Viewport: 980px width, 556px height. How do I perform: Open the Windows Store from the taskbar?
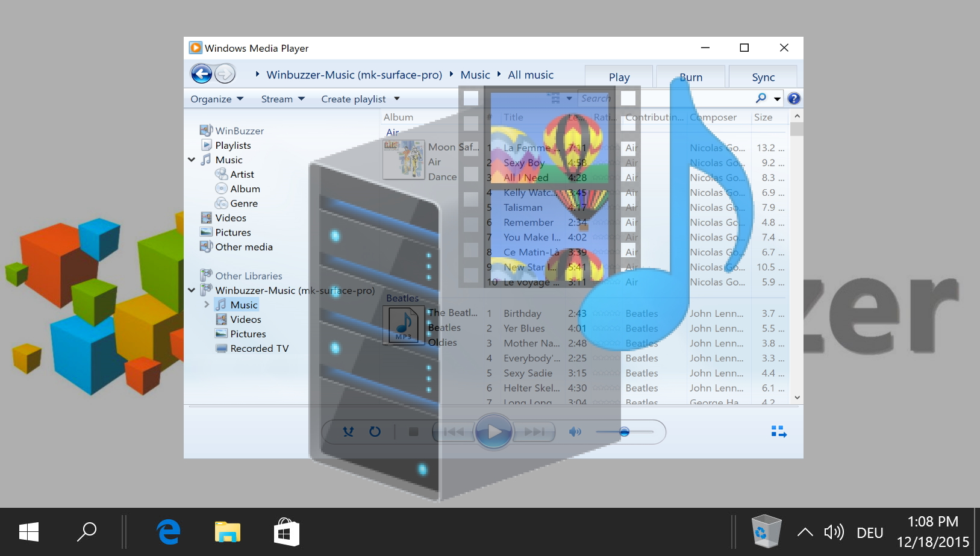(286, 532)
